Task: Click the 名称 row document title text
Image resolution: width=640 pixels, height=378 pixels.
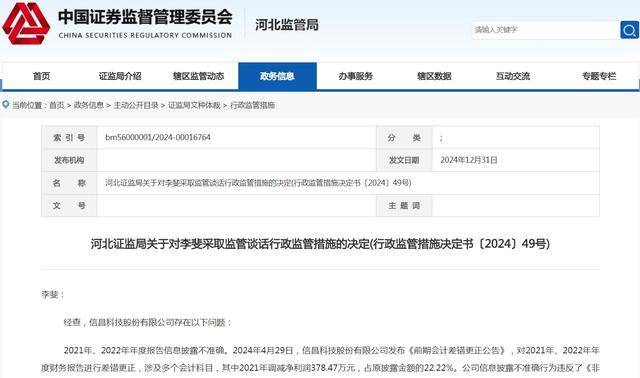Action: coord(258,183)
